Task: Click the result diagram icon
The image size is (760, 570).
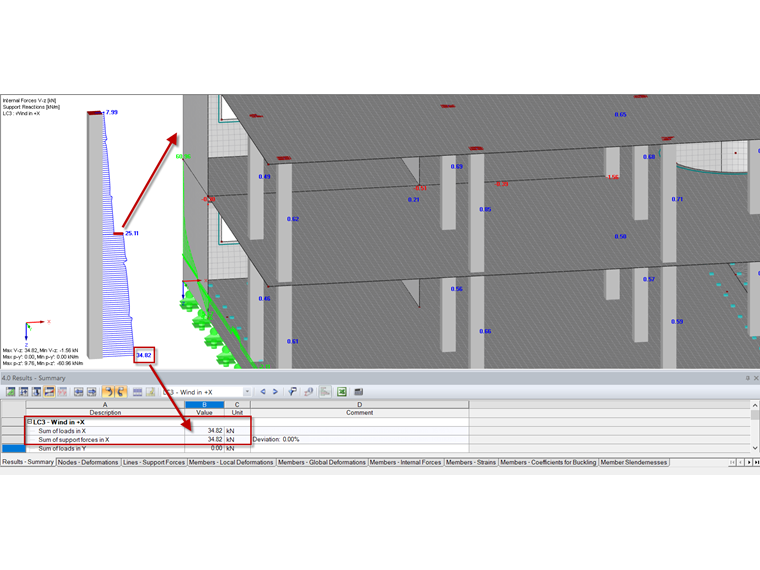Action: click(x=325, y=392)
